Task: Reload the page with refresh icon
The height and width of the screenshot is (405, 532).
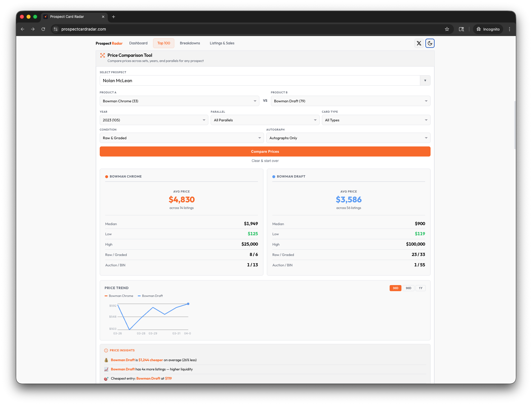Action: pos(43,29)
